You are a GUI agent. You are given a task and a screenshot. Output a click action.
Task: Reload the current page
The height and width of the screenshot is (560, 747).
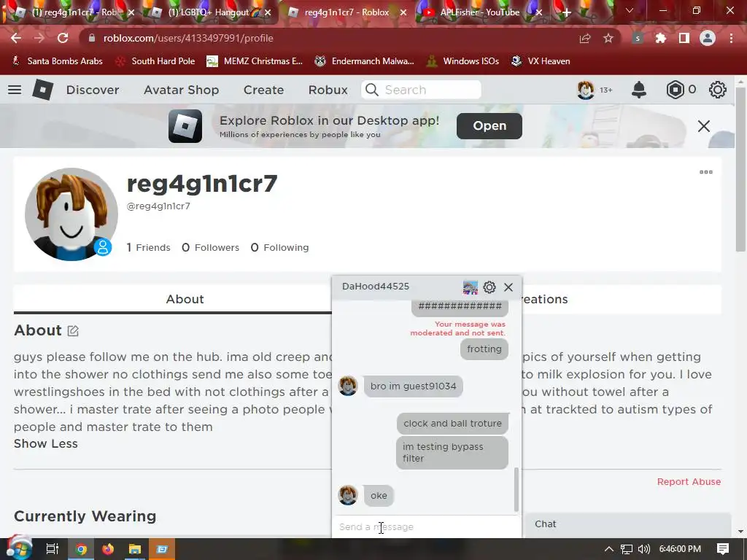[x=63, y=38]
